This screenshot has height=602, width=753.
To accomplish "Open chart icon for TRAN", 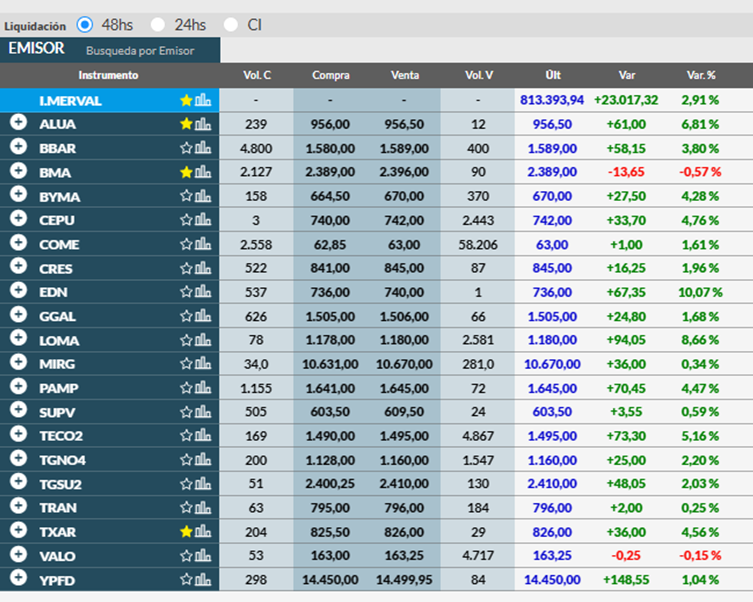I will (203, 507).
